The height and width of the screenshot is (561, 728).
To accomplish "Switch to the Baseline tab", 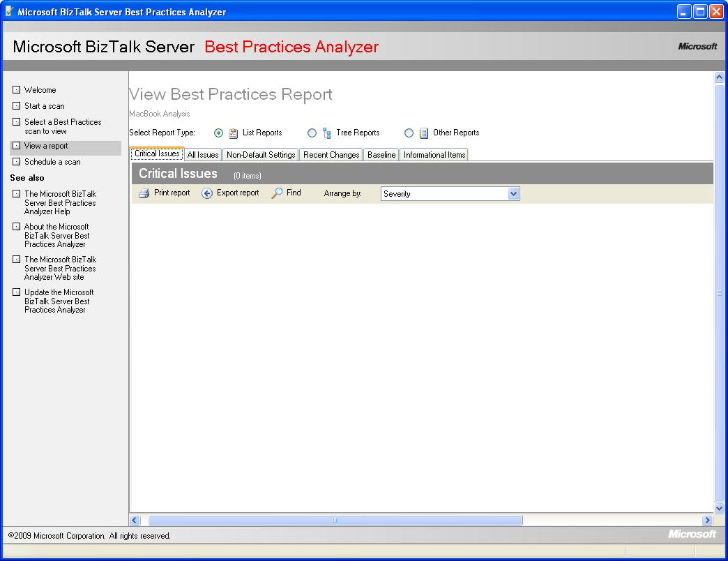I will click(x=381, y=155).
